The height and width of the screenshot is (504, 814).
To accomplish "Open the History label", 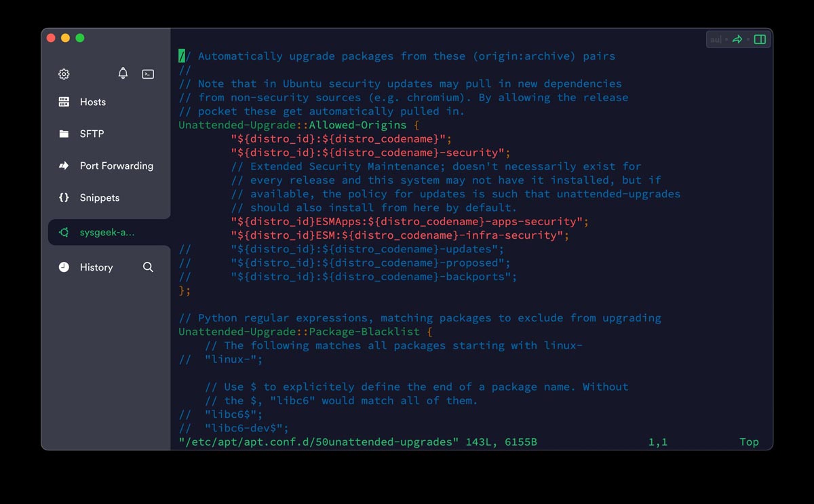I will (96, 267).
